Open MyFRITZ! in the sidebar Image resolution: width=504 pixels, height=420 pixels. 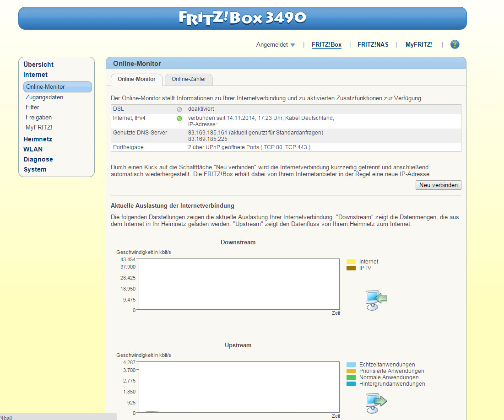click(x=39, y=127)
